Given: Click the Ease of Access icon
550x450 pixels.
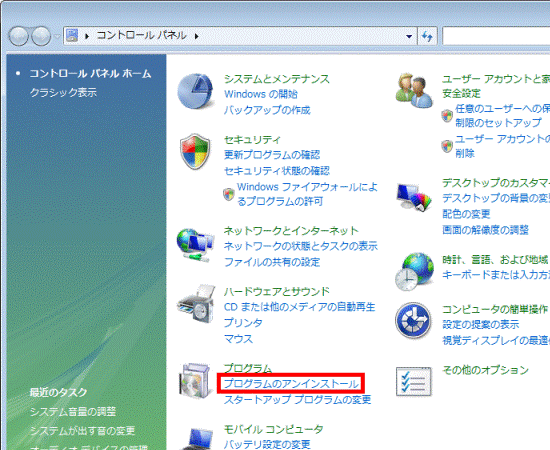Looking at the screenshot, I should click(x=413, y=320).
